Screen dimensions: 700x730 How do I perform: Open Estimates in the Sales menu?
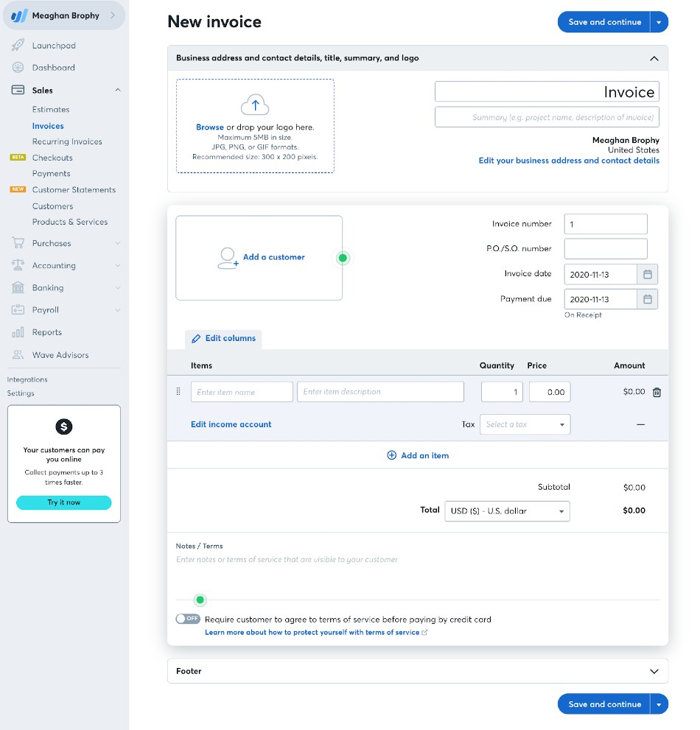coord(51,110)
